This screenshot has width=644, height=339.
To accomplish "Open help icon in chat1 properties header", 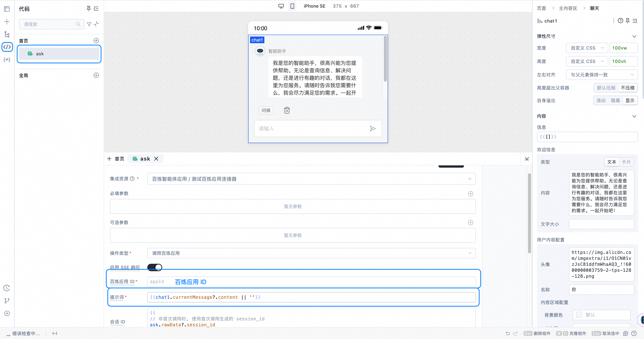I will 620,21.
